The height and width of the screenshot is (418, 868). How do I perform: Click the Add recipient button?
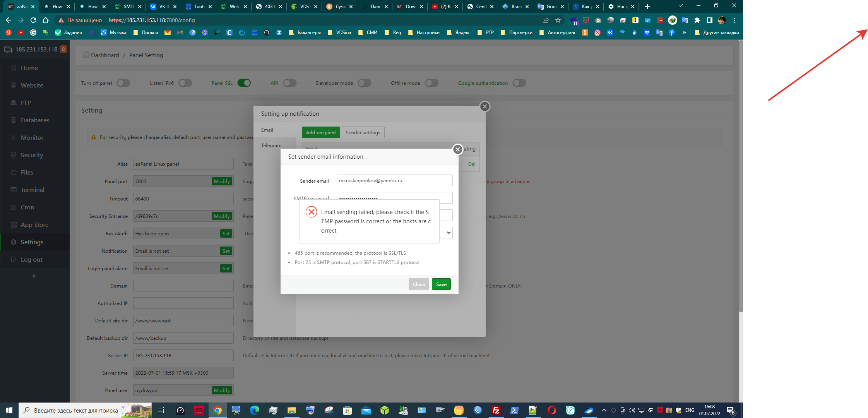pyautogui.click(x=321, y=132)
